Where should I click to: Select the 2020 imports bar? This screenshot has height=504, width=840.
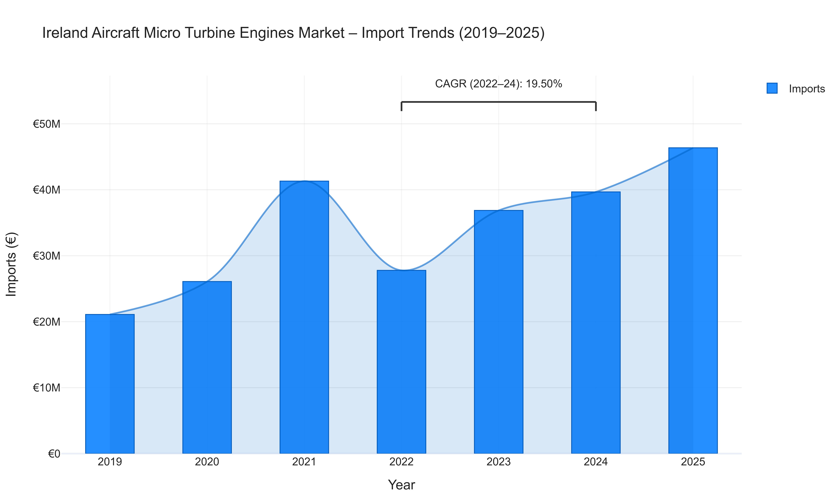pyautogui.click(x=207, y=367)
